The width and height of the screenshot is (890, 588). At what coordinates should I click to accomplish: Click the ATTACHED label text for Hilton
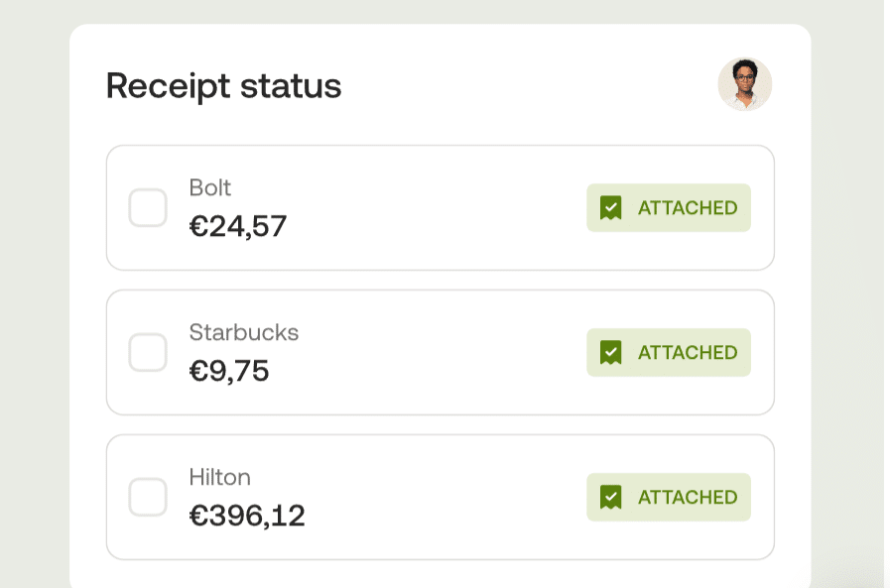click(688, 498)
